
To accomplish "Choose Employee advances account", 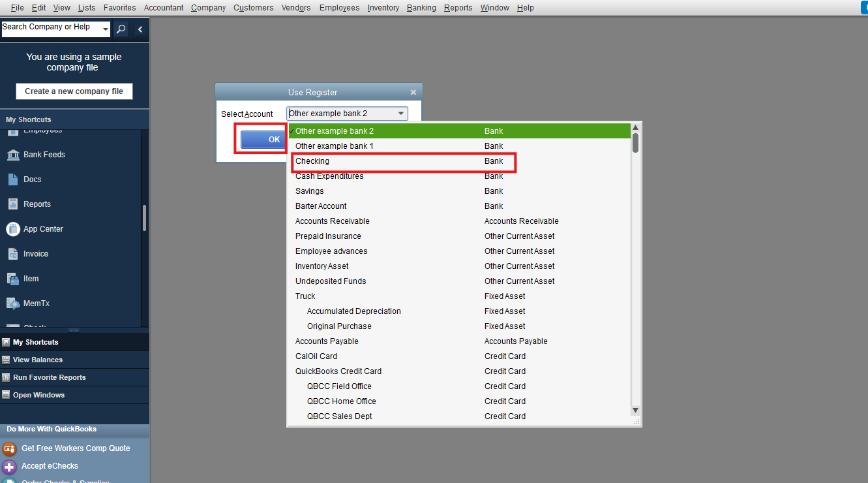I will (459, 251).
